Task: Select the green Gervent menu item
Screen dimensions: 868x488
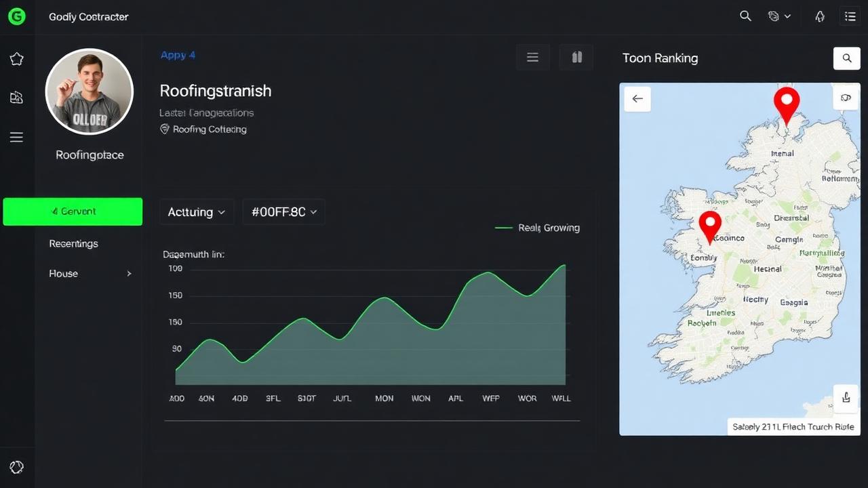Action: tap(73, 211)
